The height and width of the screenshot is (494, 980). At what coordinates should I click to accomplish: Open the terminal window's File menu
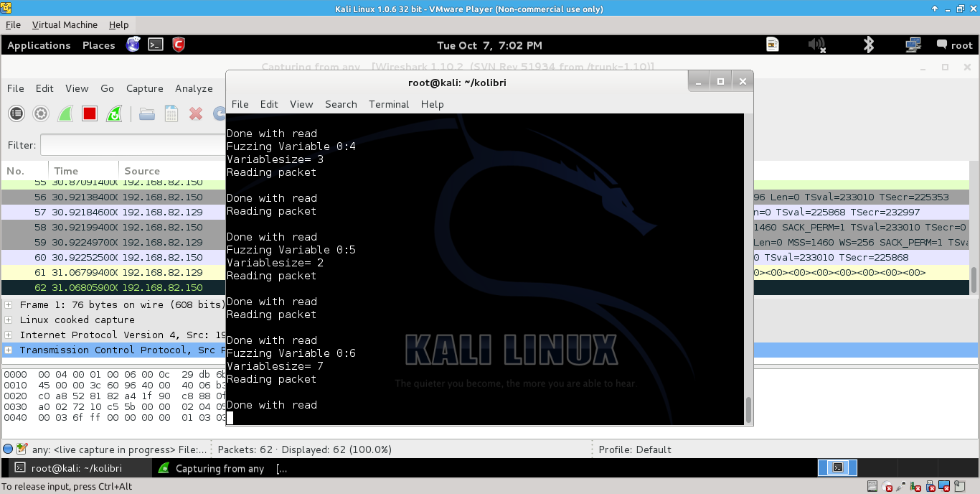click(240, 104)
